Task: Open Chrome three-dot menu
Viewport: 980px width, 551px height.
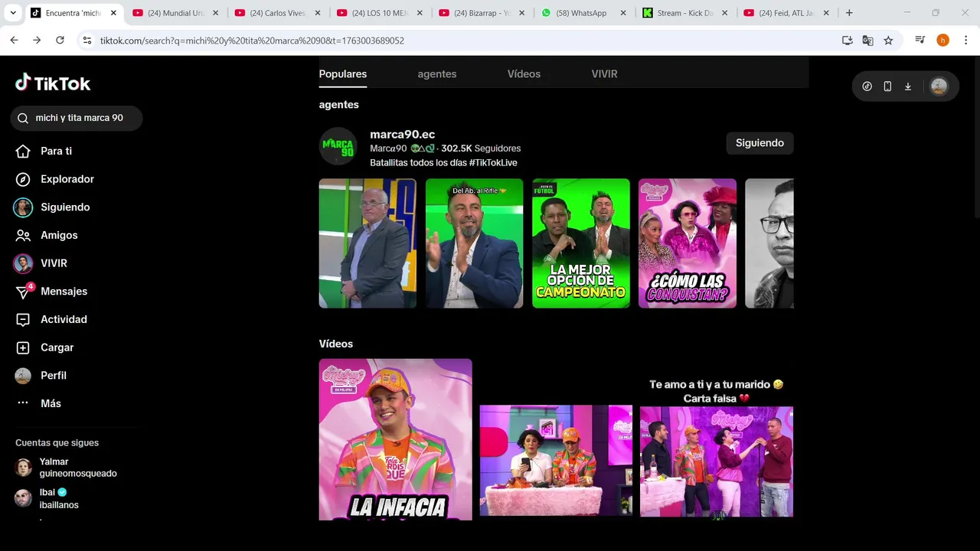Action: [x=965, y=41]
